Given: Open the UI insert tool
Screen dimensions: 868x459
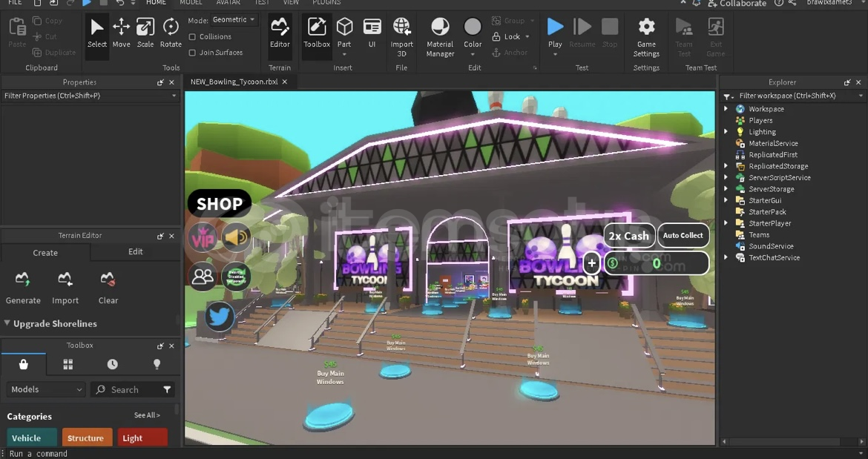Looking at the screenshot, I should coord(372,33).
